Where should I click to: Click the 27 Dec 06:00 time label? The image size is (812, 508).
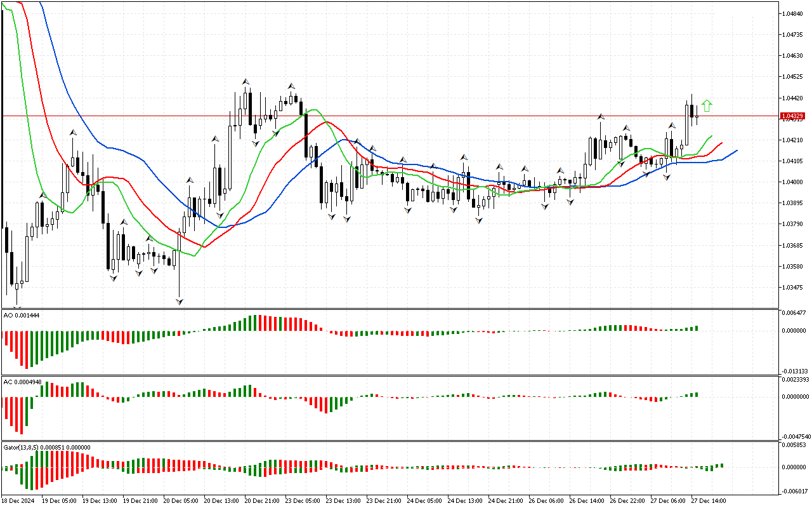point(668,501)
